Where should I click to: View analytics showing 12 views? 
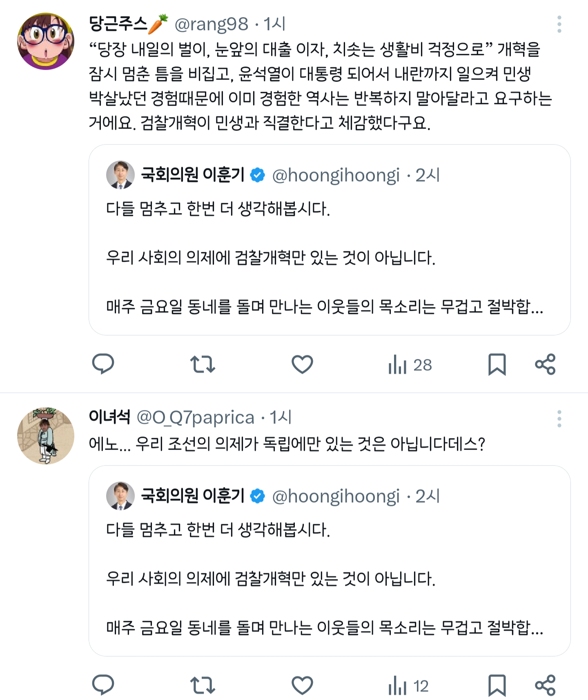[408, 686]
